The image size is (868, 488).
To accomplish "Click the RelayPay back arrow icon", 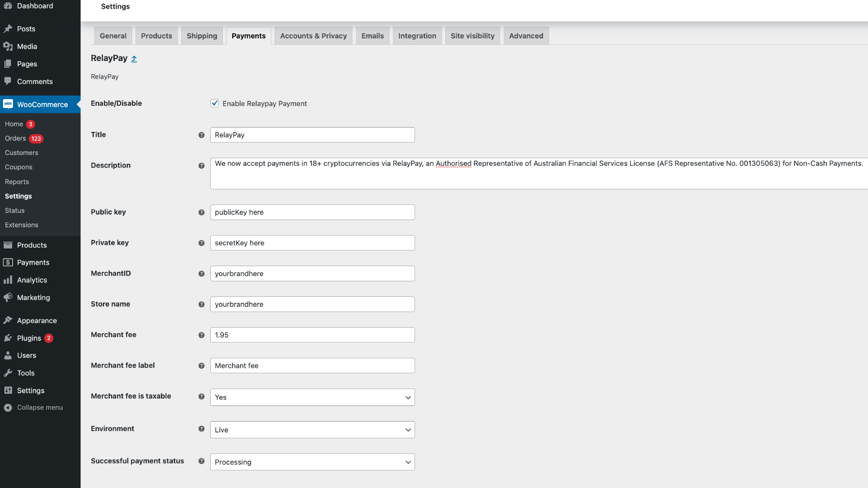I will coord(134,59).
